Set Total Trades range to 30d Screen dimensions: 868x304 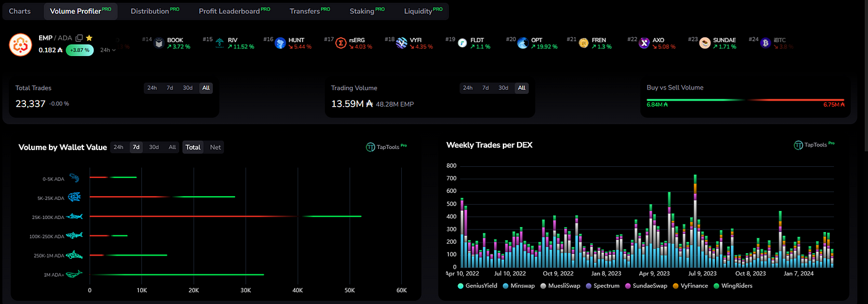pos(187,88)
